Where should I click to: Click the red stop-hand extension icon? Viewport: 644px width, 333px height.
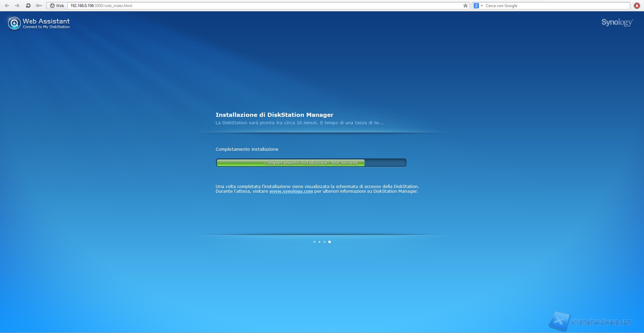(x=637, y=6)
